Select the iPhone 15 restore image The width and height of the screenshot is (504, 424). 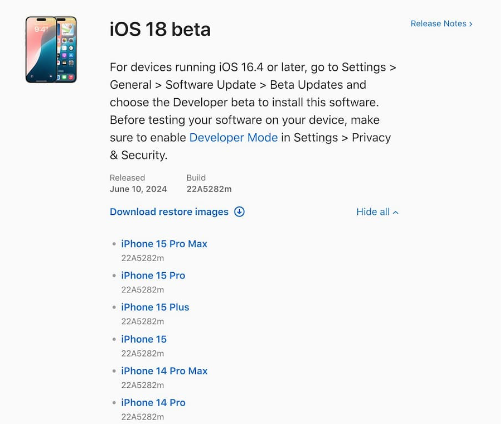pos(144,339)
